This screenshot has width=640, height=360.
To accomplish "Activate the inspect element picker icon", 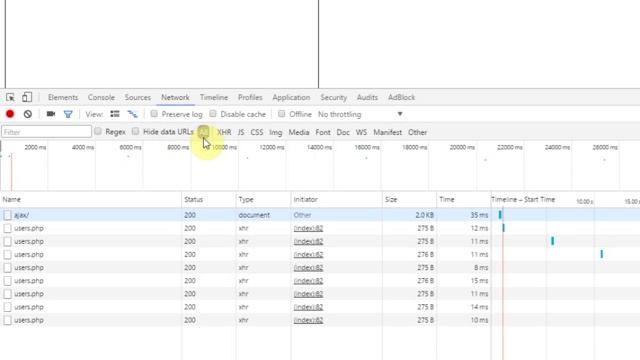I will [10, 97].
